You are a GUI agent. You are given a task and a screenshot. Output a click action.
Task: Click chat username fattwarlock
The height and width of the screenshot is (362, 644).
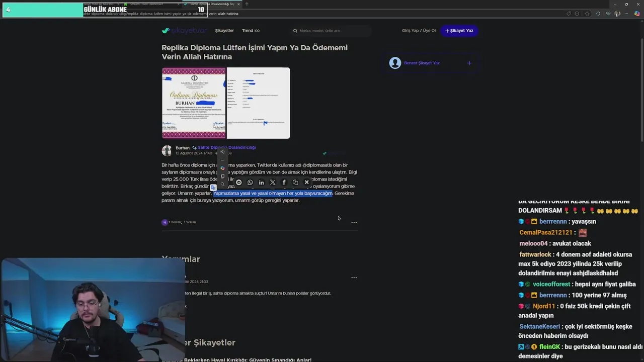[x=535, y=255]
